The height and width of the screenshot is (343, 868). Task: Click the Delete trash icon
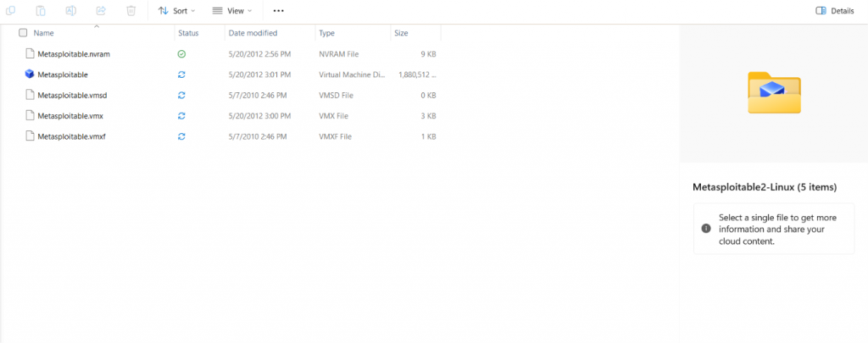point(131,10)
